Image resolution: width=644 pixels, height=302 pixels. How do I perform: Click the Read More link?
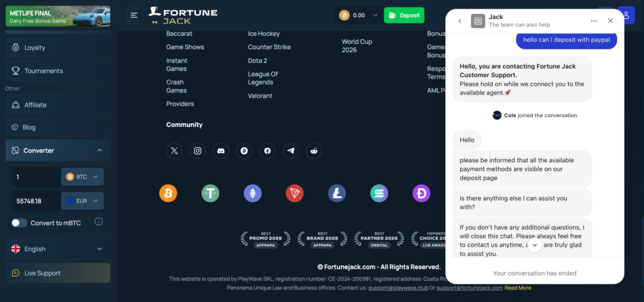[518, 288]
